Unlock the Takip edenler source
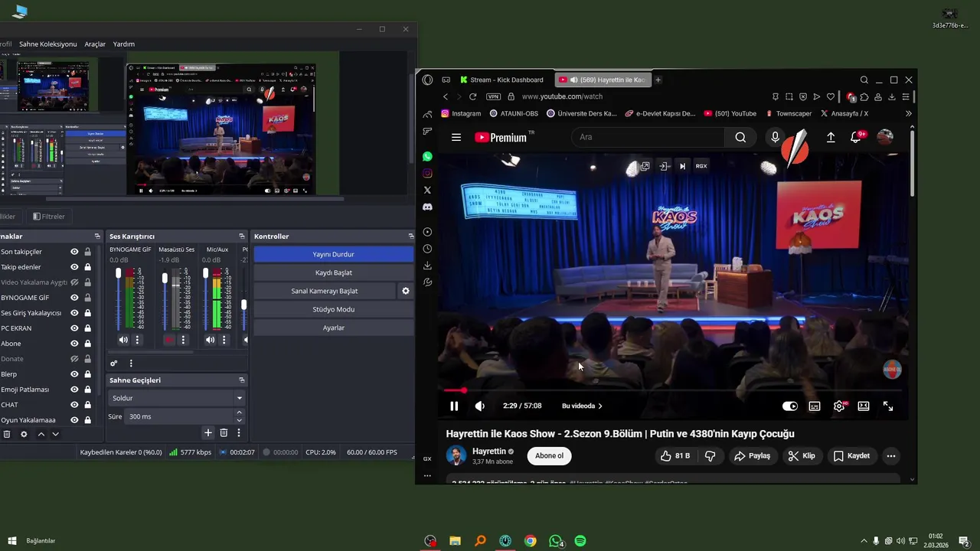The image size is (980, 551). pyautogui.click(x=87, y=267)
